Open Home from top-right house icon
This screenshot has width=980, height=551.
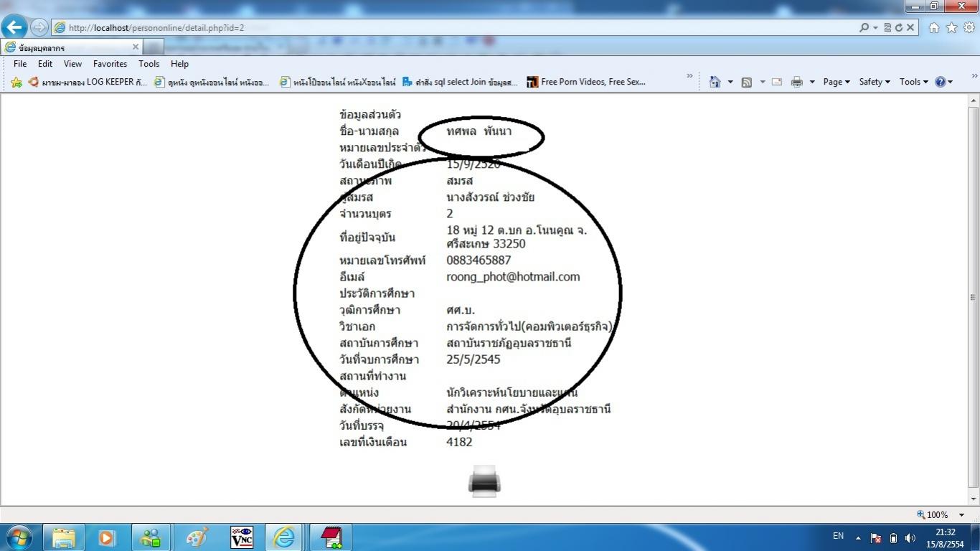click(933, 27)
